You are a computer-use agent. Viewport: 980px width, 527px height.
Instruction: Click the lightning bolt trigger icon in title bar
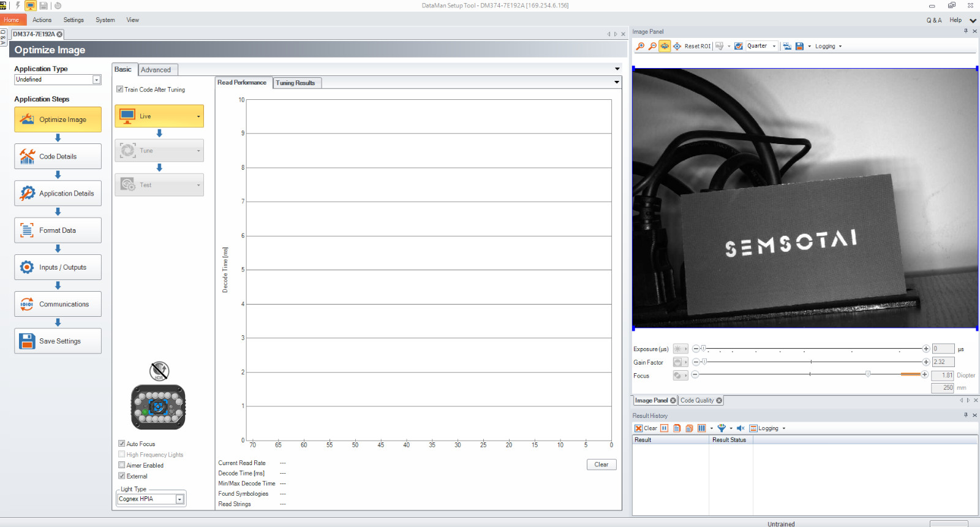point(18,6)
